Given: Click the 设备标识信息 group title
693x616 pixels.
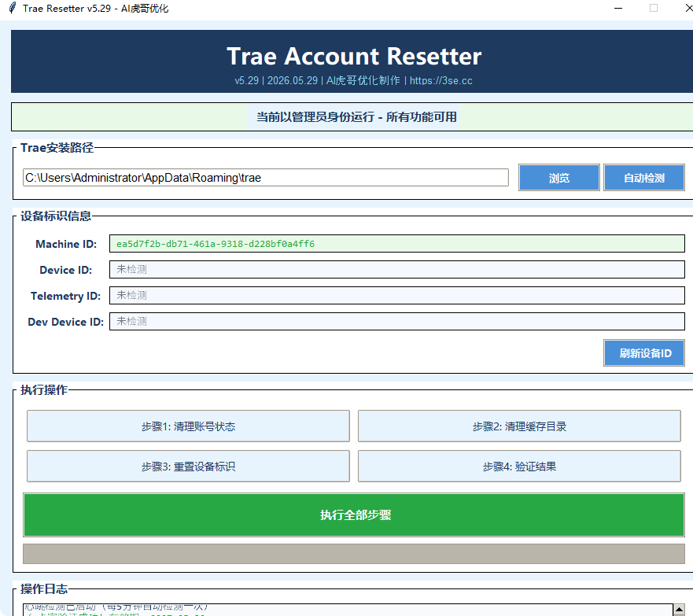Looking at the screenshot, I should 56,216.
